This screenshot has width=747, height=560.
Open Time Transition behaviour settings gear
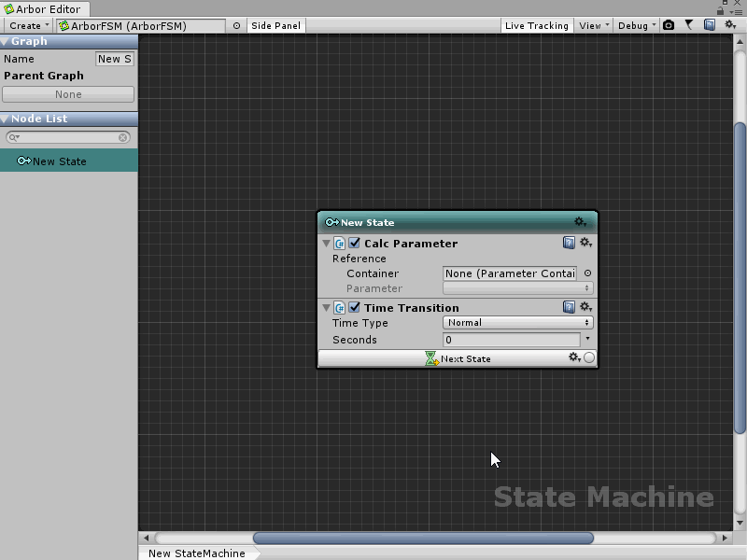pyautogui.click(x=585, y=307)
